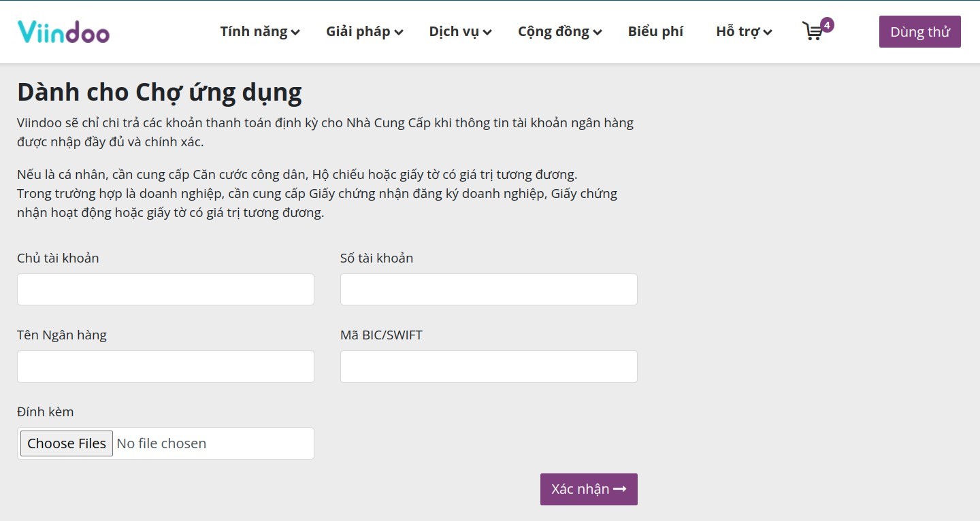Expand the Cộng đồng dropdown menu
The height and width of the screenshot is (521, 980).
[x=560, y=31]
